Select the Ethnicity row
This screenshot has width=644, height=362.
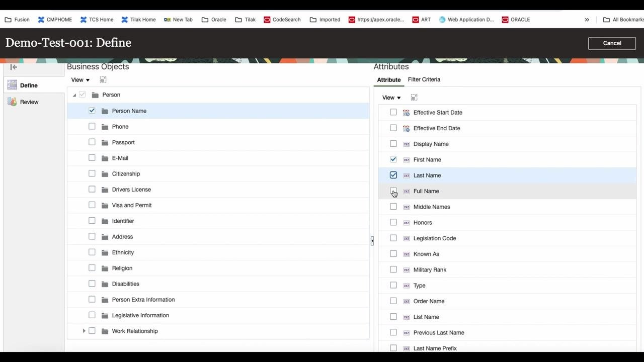(218, 252)
